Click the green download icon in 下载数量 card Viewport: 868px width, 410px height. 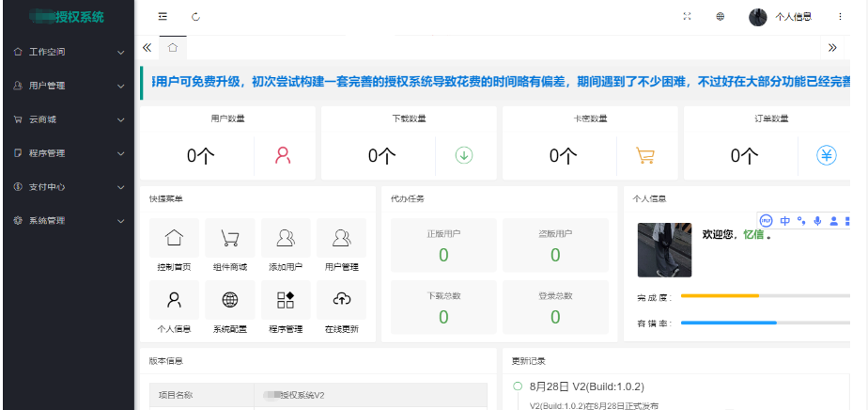tap(464, 156)
